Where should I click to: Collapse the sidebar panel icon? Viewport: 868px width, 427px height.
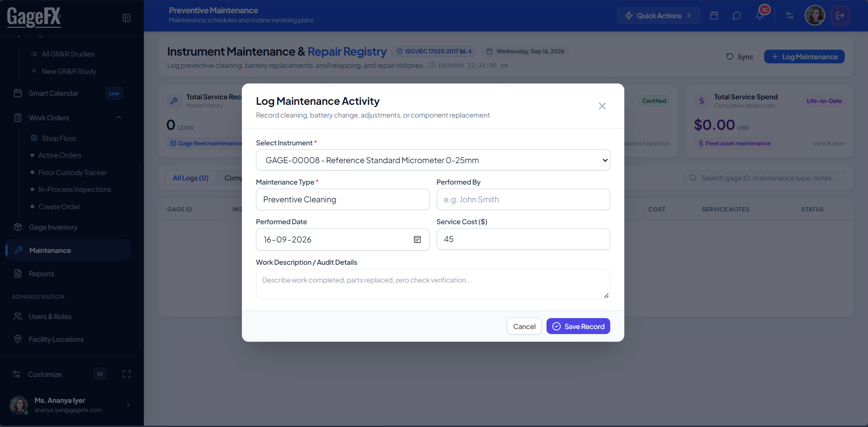coord(127,18)
